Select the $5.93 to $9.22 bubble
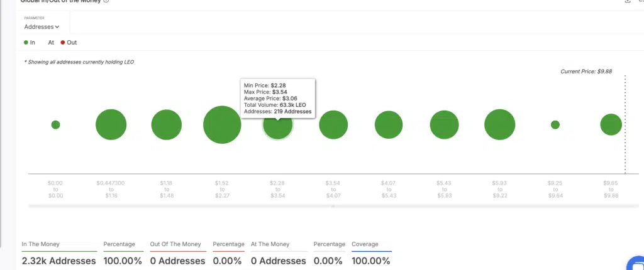This screenshot has width=644, height=270. 500,125
